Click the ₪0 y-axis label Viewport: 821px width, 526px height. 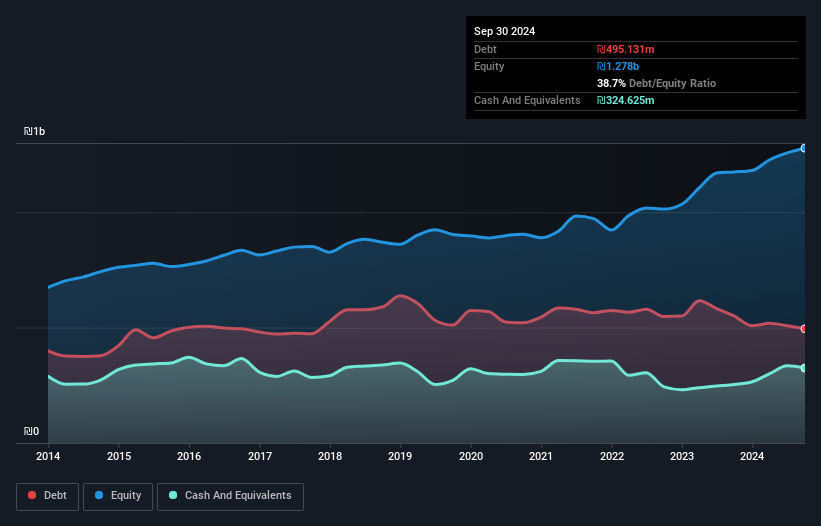(32, 432)
